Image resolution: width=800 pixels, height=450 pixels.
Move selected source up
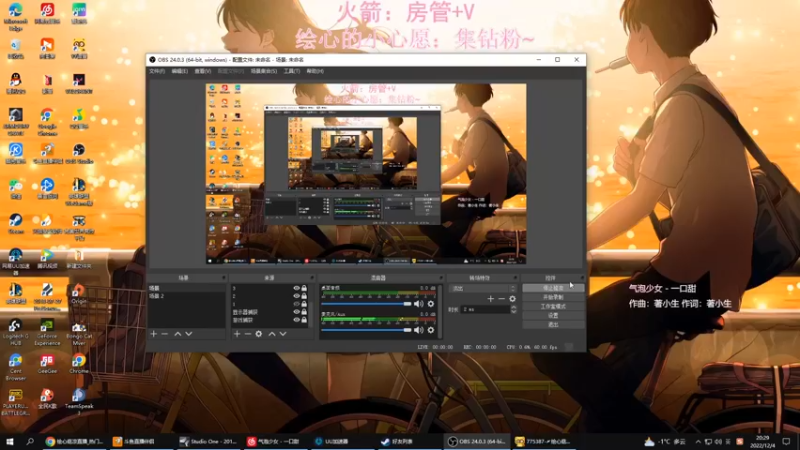tap(272, 334)
